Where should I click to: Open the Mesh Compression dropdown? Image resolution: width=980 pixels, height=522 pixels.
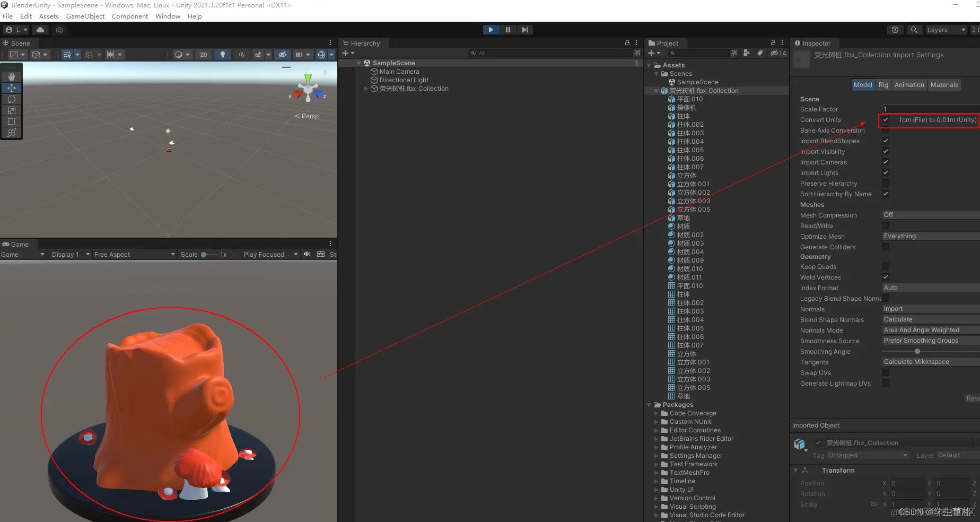pyautogui.click(x=931, y=215)
